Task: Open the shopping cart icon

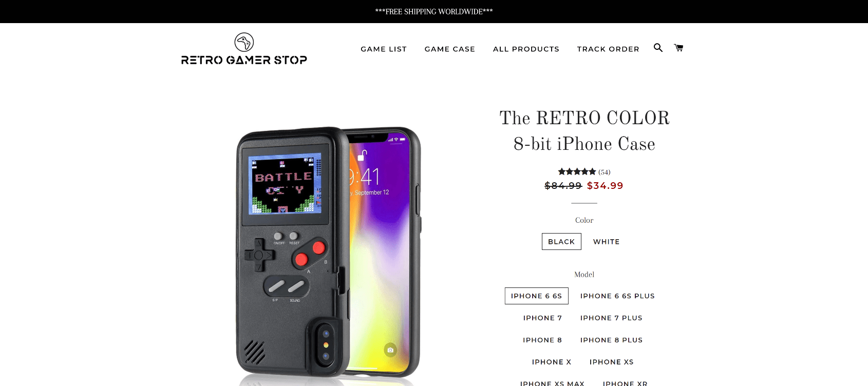Action: pos(678,48)
